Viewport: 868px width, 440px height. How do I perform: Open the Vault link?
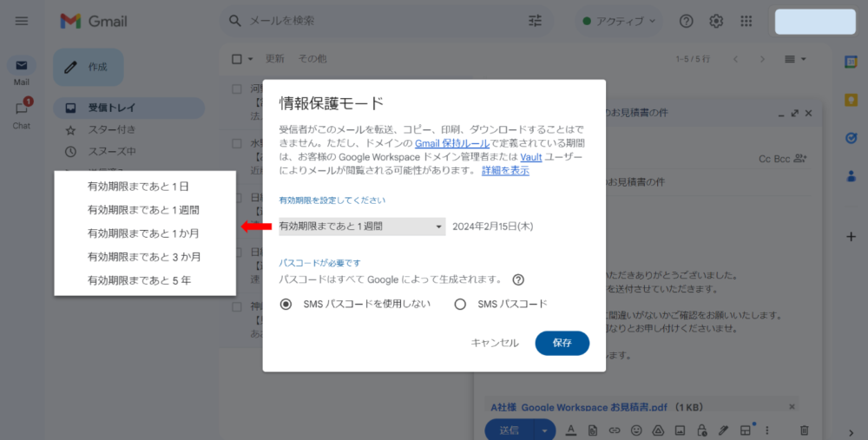pos(531,157)
